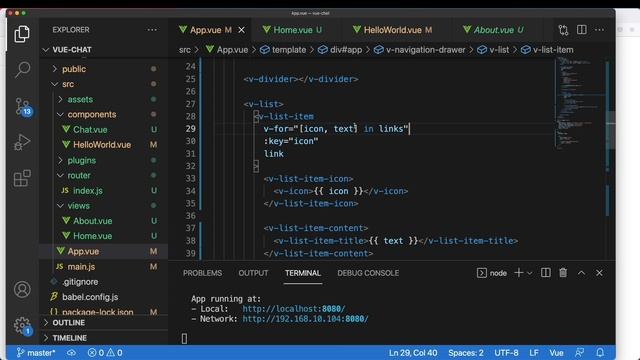Select the TERMINAL panel tab

pyautogui.click(x=303, y=273)
